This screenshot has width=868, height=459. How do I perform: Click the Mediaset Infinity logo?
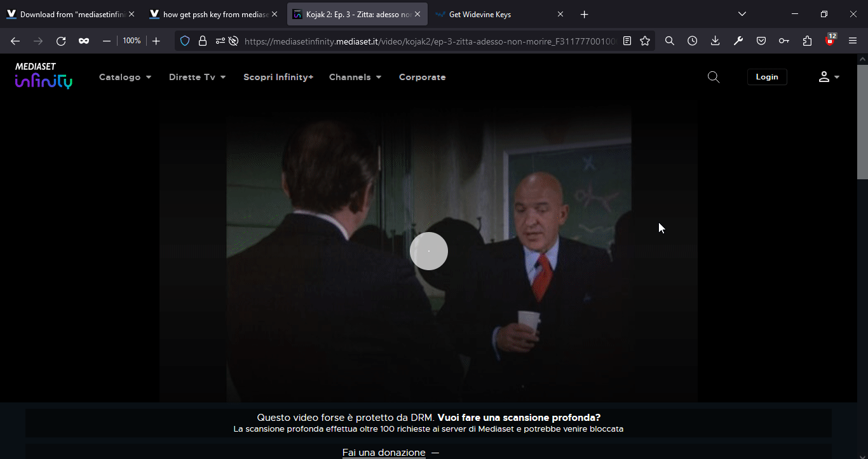click(x=43, y=76)
